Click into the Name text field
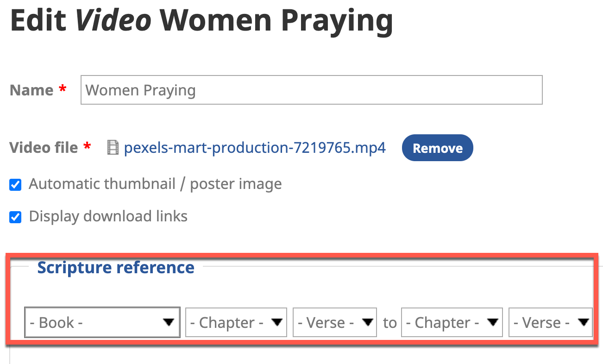Image resolution: width=603 pixels, height=364 pixels. tap(311, 90)
